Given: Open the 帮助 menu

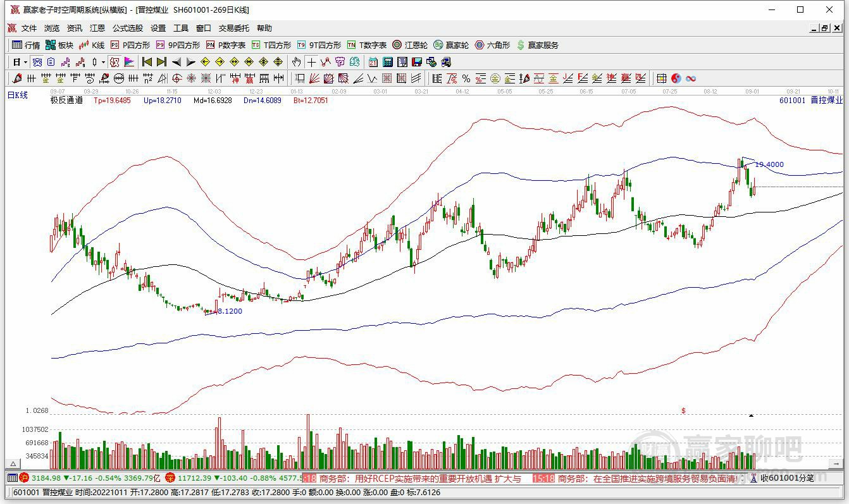Looking at the screenshot, I should click(264, 28).
